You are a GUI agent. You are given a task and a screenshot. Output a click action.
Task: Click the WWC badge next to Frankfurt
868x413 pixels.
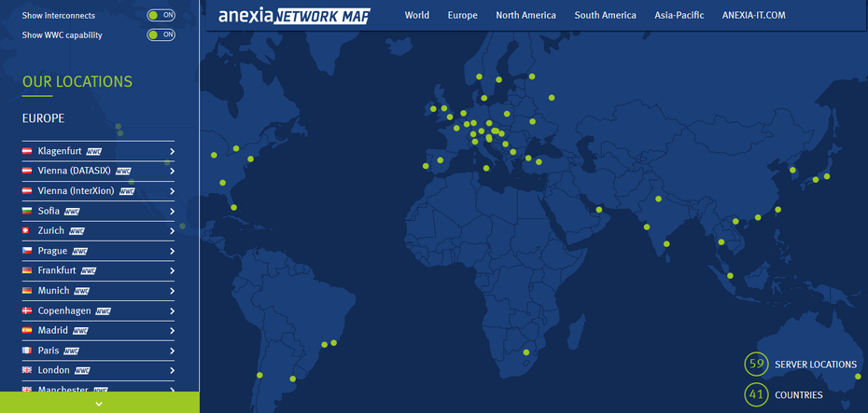89,271
